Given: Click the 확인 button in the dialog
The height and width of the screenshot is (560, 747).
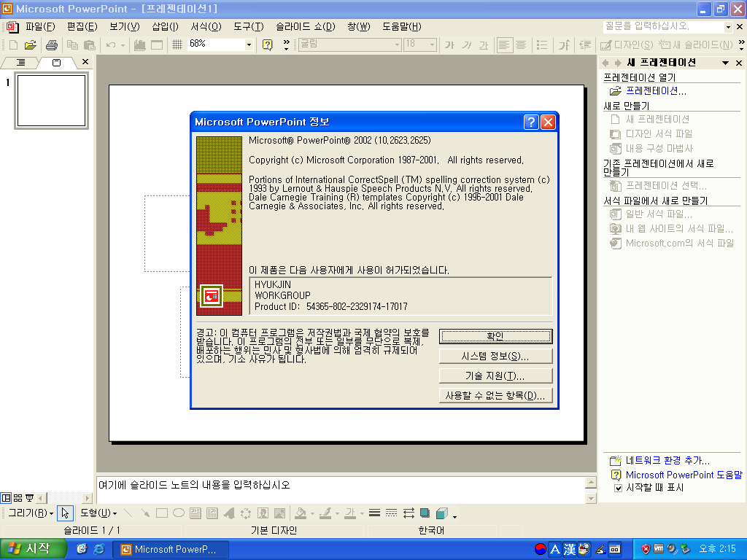Looking at the screenshot, I should (x=495, y=336).
